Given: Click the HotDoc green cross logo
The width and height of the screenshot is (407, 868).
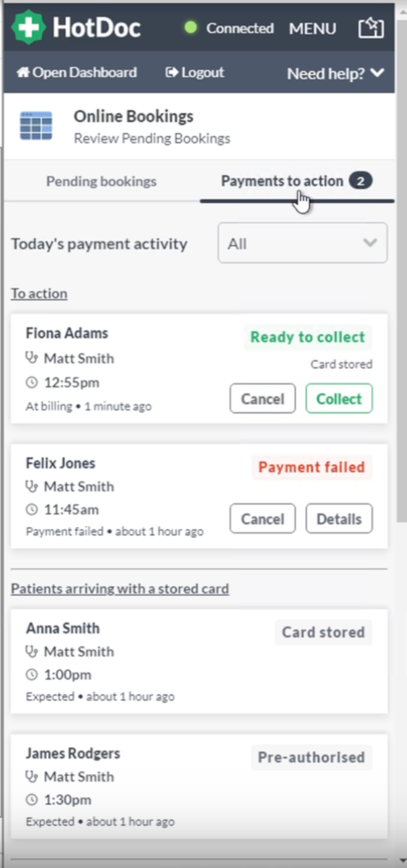Looking at the screenshot, I should 28,28.
